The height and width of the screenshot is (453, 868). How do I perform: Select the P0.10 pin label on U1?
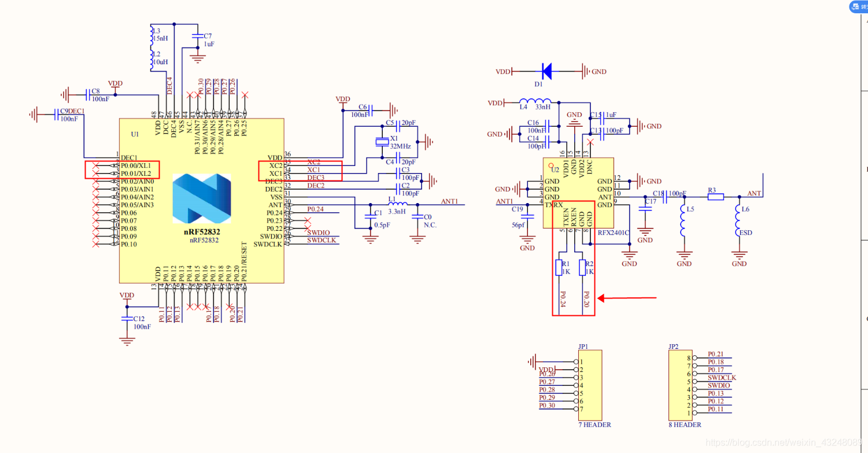[x=129, y=244]
